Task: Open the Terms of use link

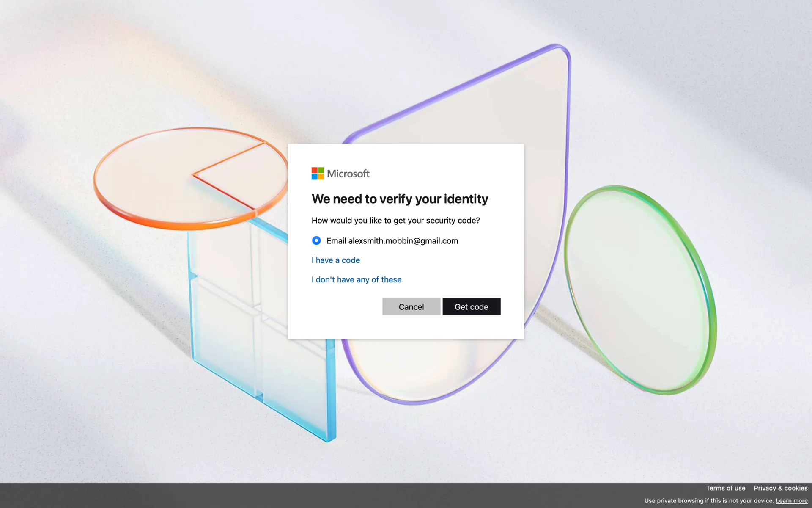Action: [x=725, y=488]
